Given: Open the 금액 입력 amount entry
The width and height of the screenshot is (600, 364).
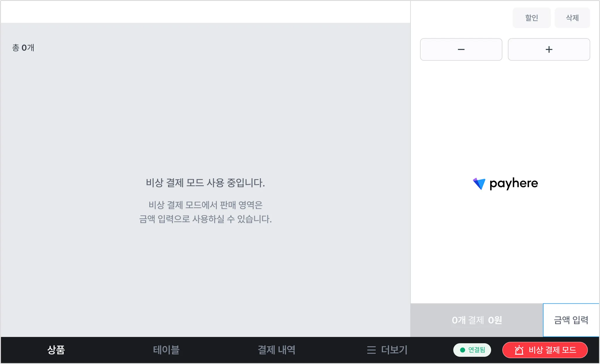Looking at the screenshot, I should coord(571,320).
